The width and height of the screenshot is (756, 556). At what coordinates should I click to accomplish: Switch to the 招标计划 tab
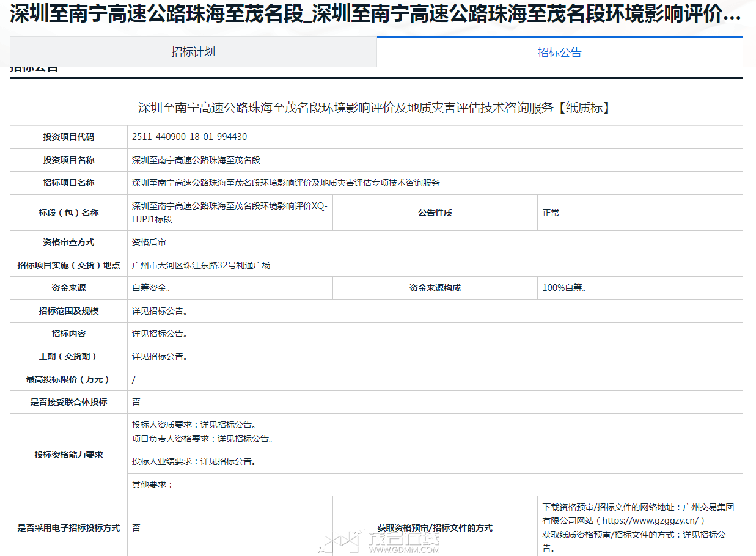(193, 52)
